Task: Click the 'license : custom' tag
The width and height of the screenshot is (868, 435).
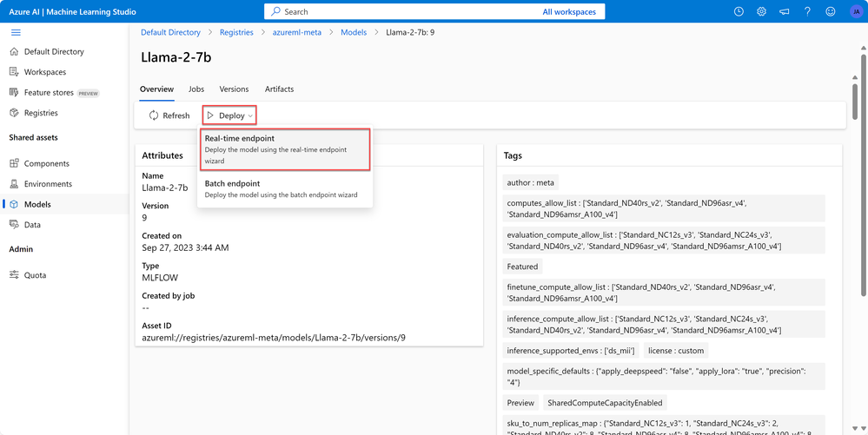Action: pos(676,351)
